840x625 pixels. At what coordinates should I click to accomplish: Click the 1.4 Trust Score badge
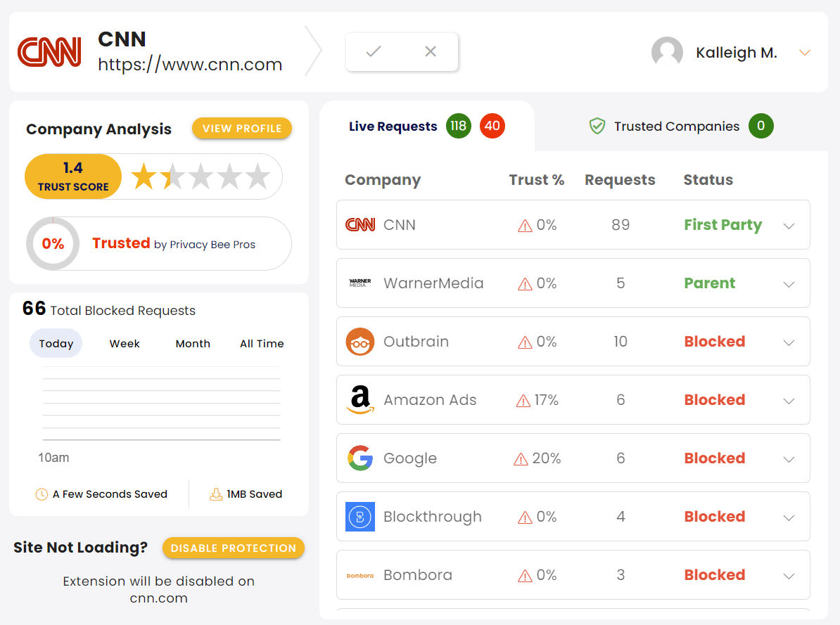[73, 176]
